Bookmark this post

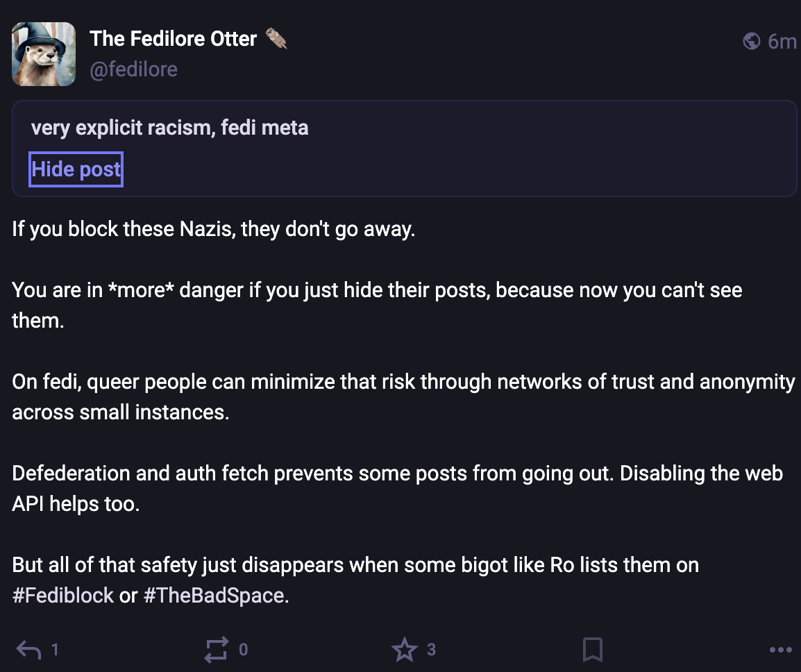click(592, 650)
